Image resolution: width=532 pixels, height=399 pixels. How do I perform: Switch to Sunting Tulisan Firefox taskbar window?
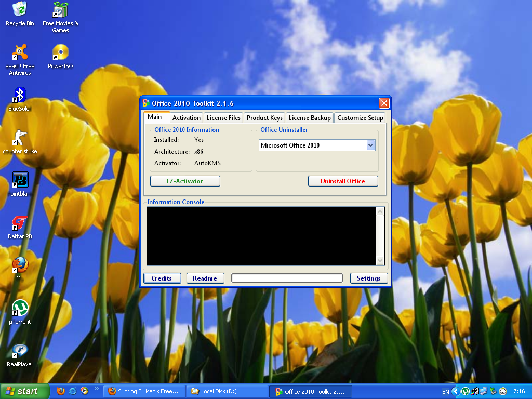(x=144, y=391)
